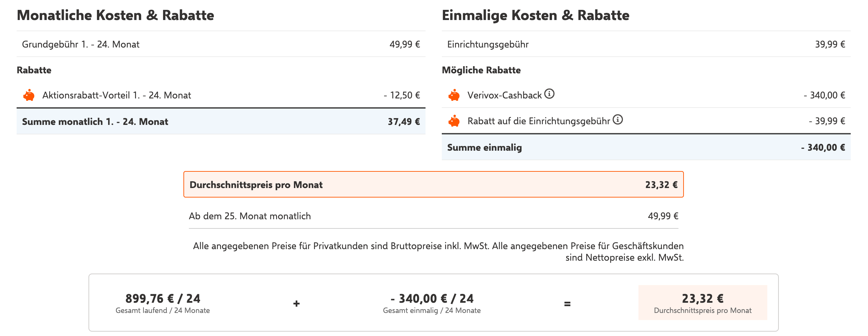Click the piggy bank icon beside Aktionsrabatt-Vorteil

point(29,95)
